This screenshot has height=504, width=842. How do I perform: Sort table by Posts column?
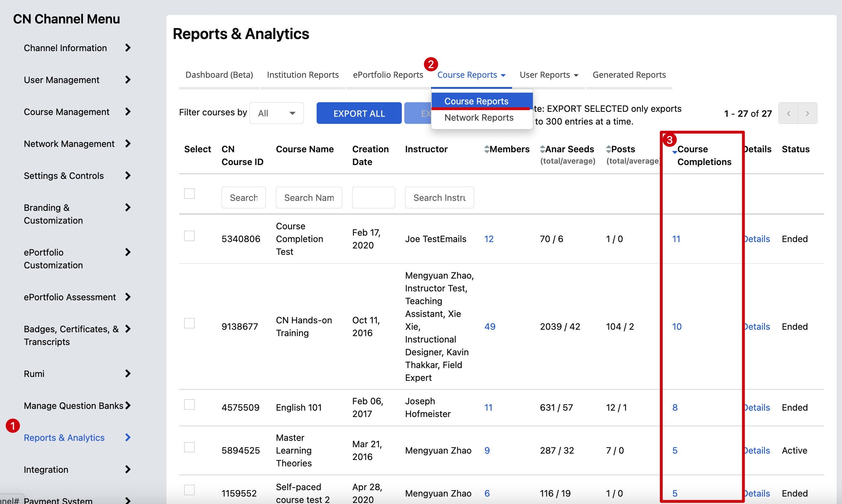tap(608, 149)
